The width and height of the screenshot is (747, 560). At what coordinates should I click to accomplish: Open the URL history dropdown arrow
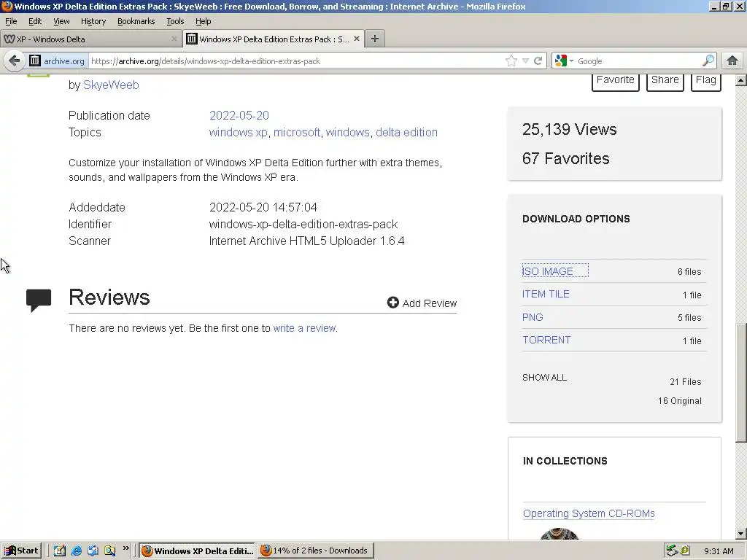click(525, 61)
